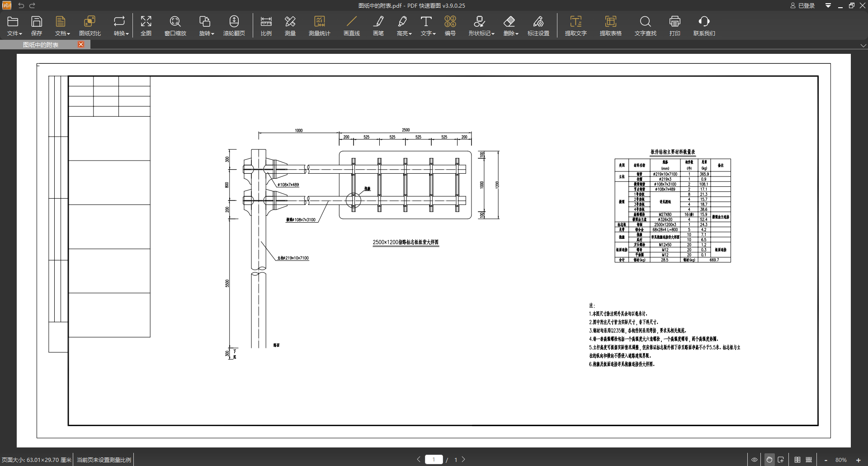Click the materials table title above the table
868x466 pixels.
pyautogui.click(x=673, y=152)
